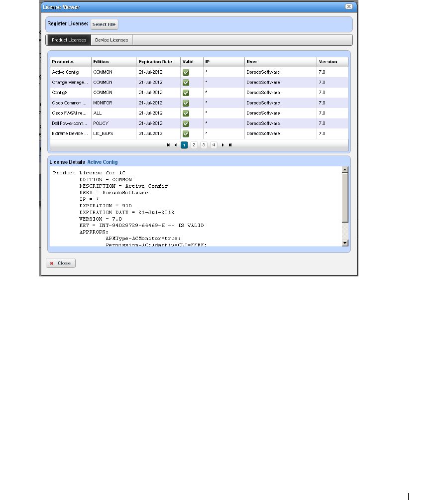Click the Close button
448x500 pixels.
[61, 263]
